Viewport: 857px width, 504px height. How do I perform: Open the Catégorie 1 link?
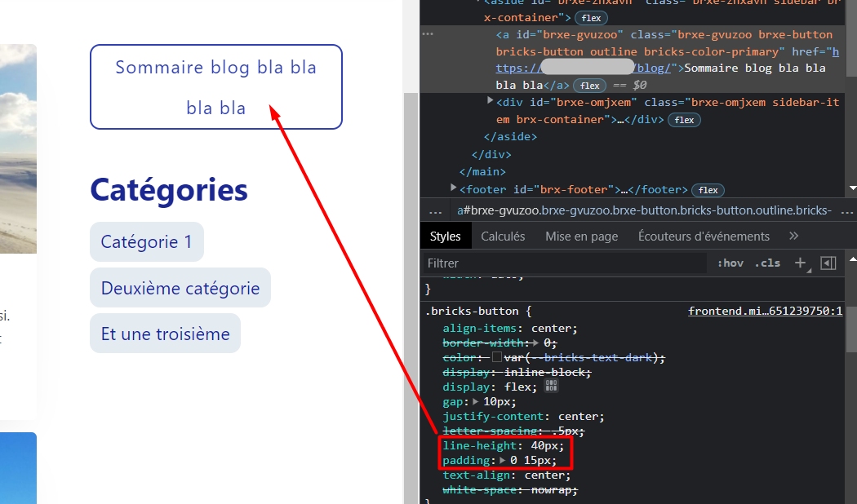146,242
